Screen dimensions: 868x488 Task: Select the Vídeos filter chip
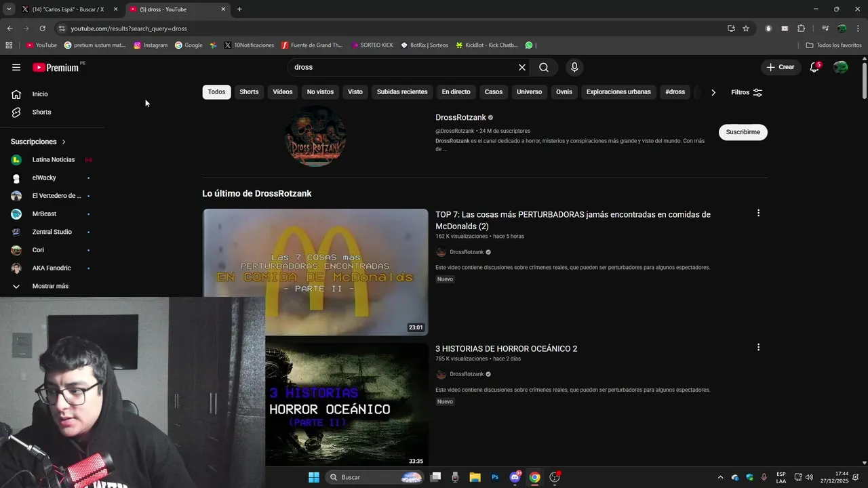(x=283, y=92)
